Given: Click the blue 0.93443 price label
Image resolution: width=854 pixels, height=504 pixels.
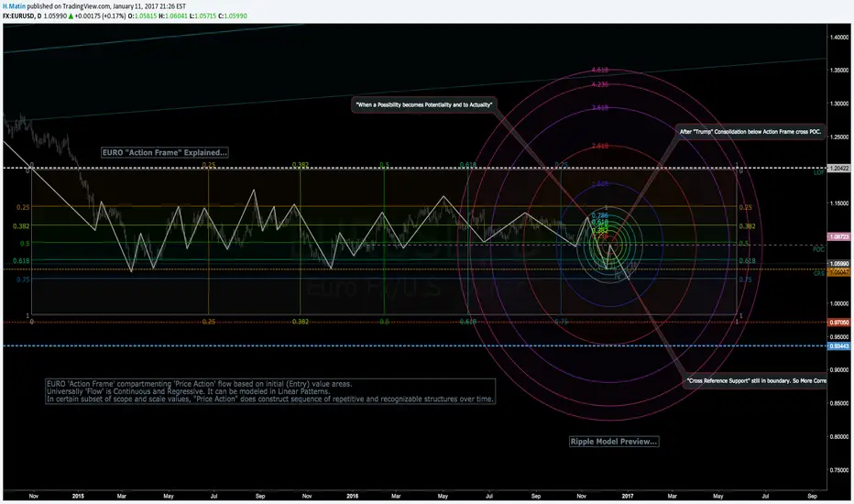Looking at the screenshot, I should 838,346.
